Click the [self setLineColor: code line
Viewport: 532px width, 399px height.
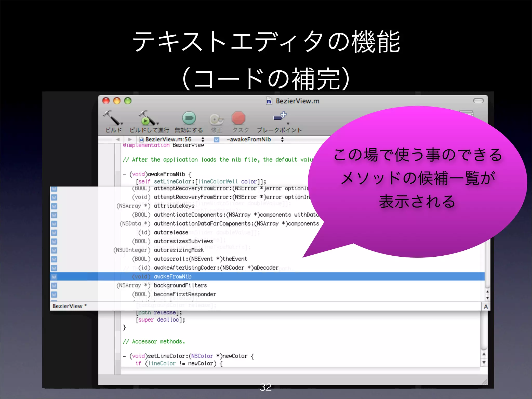(x=201, y=182)
